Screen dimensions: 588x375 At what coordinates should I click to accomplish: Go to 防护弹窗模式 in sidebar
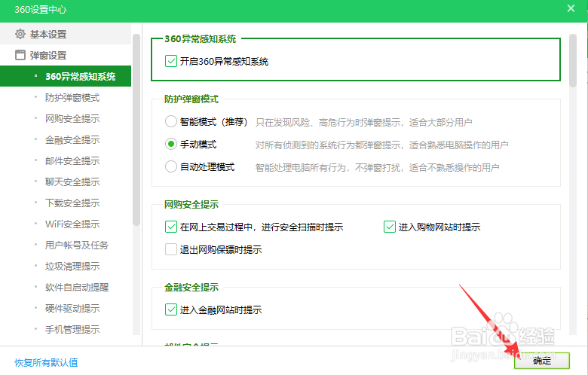coord(72,98)
